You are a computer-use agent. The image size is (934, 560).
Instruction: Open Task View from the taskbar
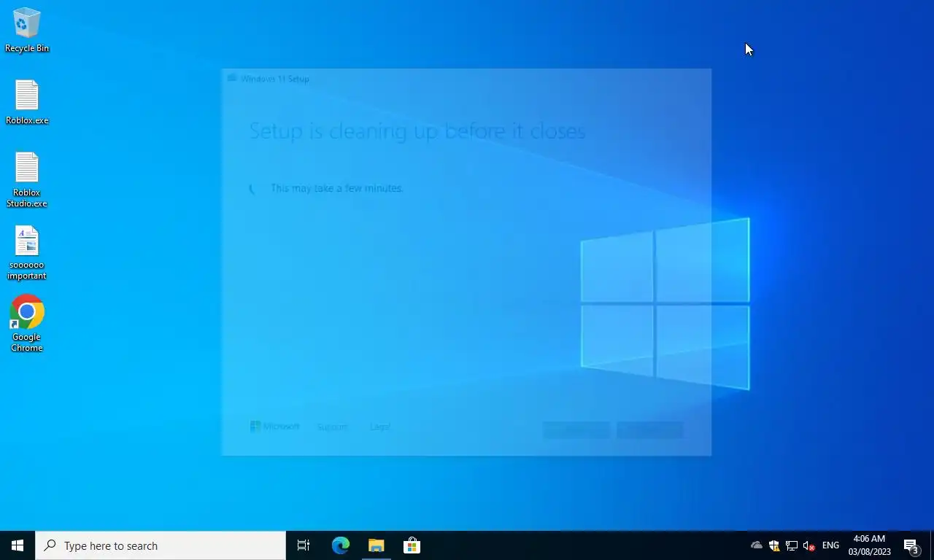coord(304,545)
